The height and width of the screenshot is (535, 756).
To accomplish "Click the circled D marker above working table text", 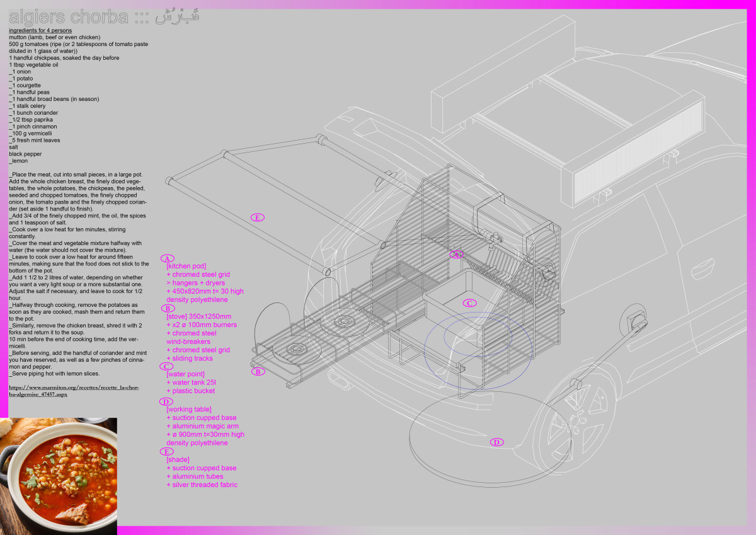I will pyautogui.click(x=167, y=401).
